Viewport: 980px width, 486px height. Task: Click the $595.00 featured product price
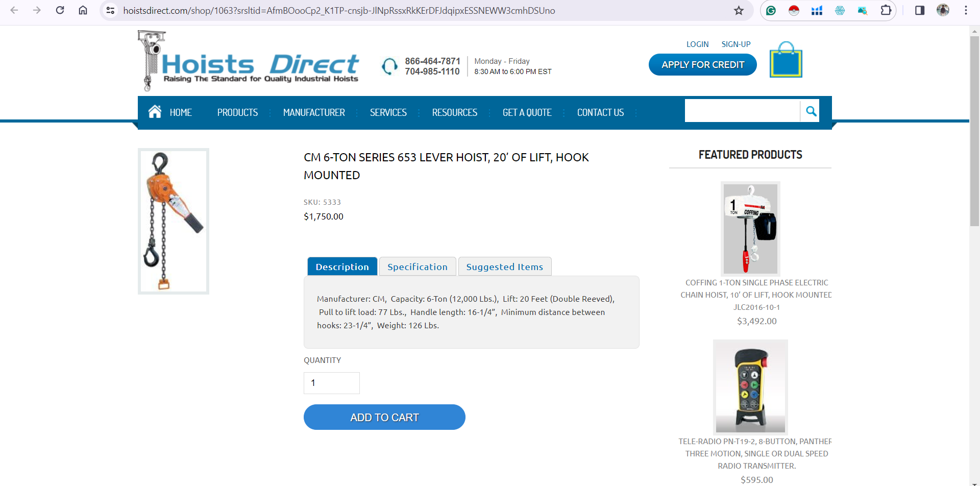(x=756, y=480)
